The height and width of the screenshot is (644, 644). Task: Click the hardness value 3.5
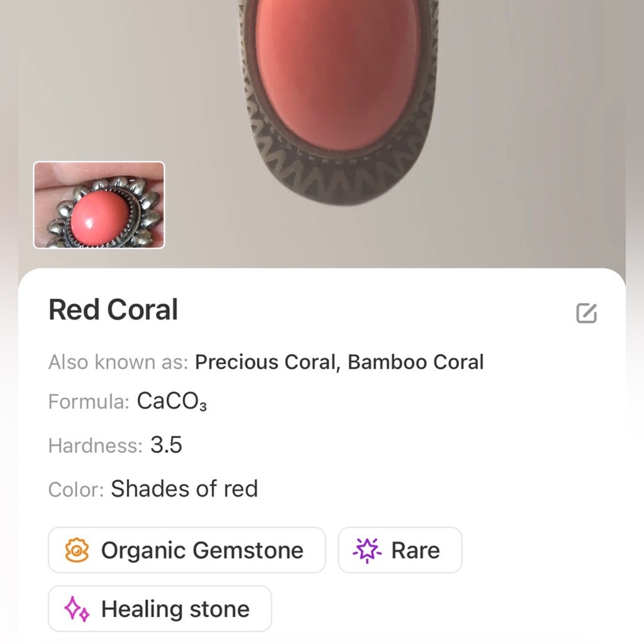(166, 445)
